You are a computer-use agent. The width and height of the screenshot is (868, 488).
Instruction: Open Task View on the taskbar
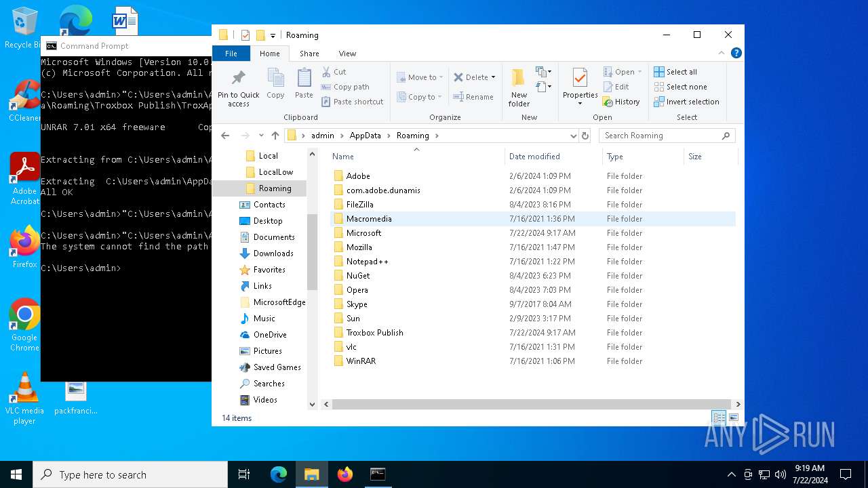click(244, 474)
